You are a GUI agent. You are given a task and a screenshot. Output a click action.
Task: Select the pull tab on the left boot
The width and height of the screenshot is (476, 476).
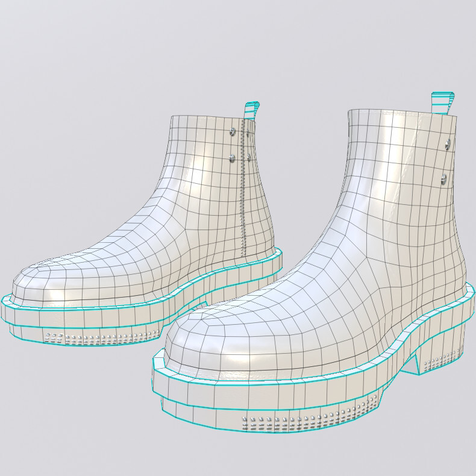click(251, 110)
